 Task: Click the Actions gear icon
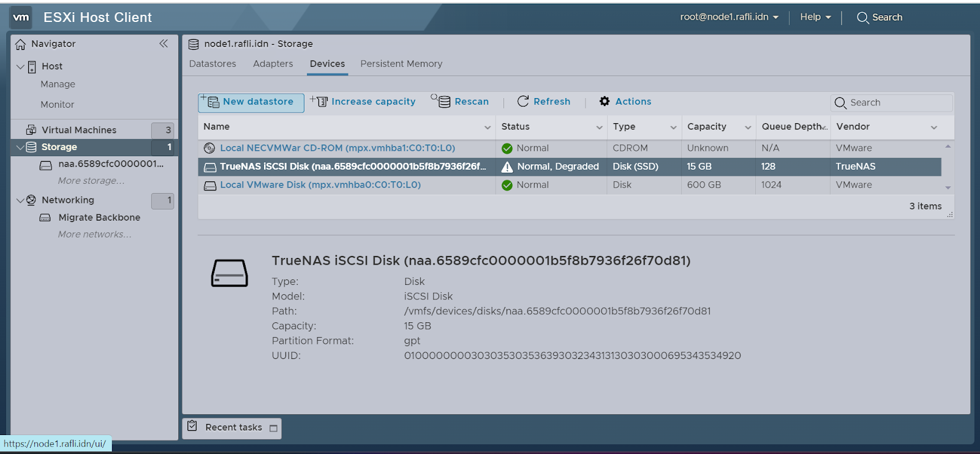click(x=605, y=101)
